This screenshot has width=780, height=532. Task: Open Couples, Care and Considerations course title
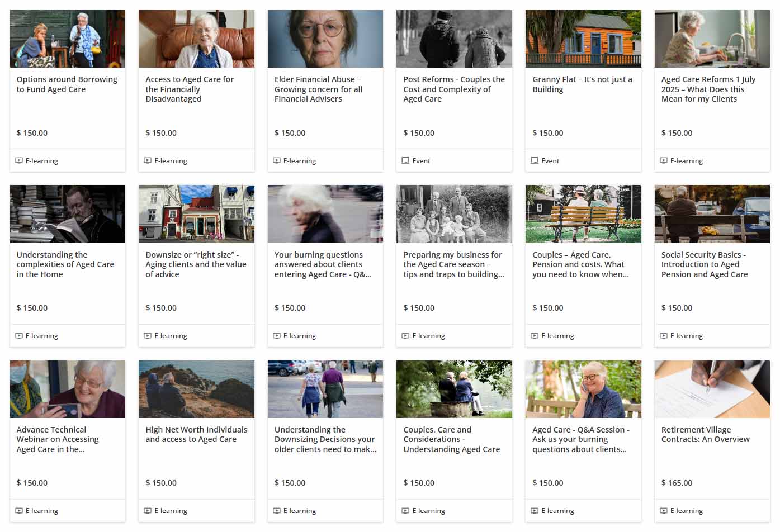pyautogui.click(x=452, y=439)
